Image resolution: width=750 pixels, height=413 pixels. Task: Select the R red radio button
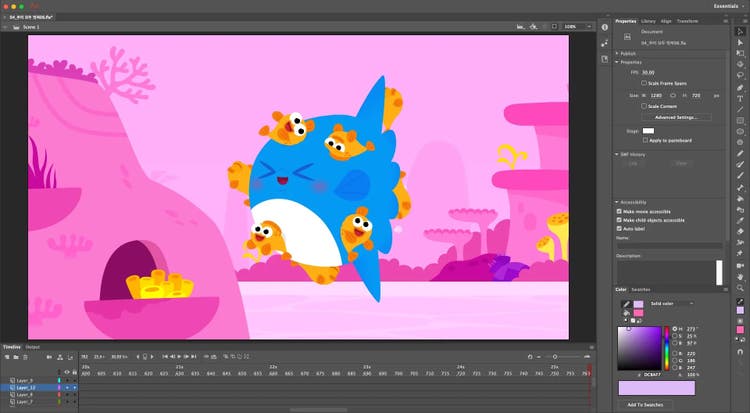click(675, 353)
